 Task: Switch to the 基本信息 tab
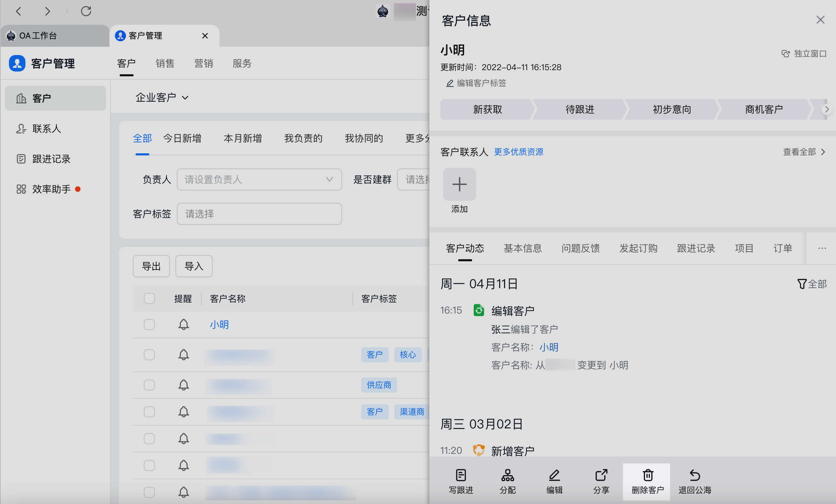tap(523, 248)
